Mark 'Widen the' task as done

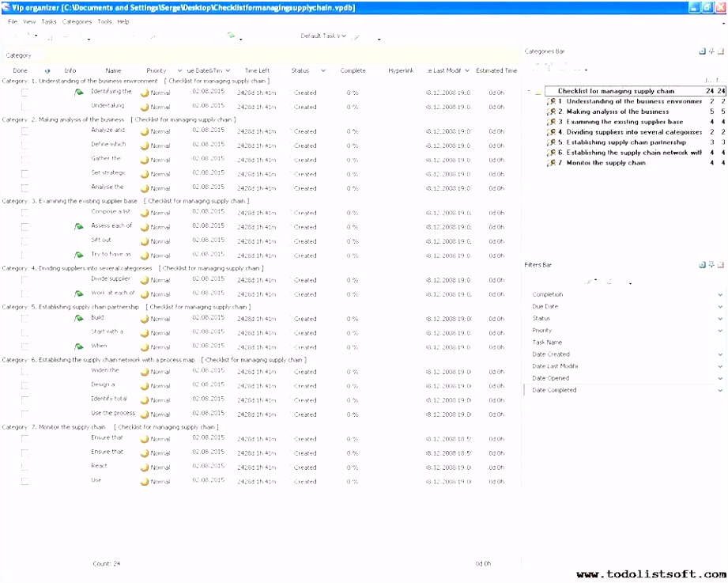(25, 372)
